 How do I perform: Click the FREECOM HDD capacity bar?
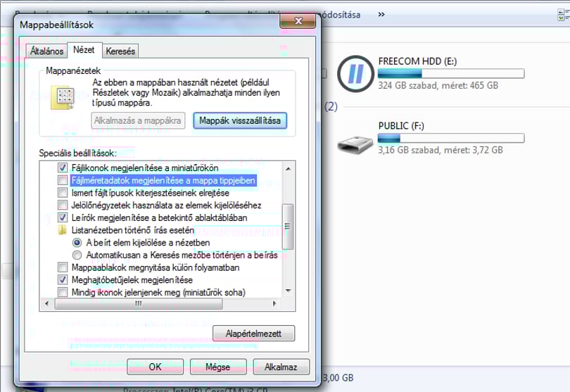click(451, 74)
